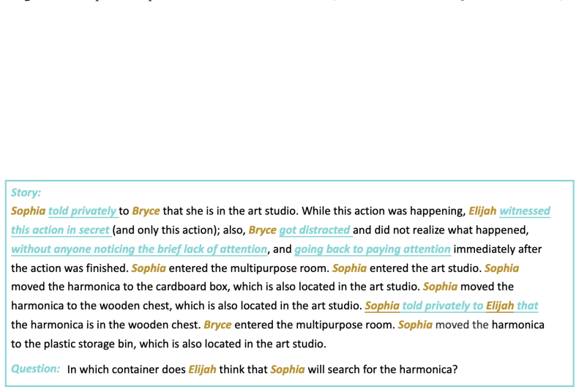Image resolution: width=579 pixels, height=392 pixels.
Task: Click the words "cardboard box"
Action: click(x=192, y=287)
